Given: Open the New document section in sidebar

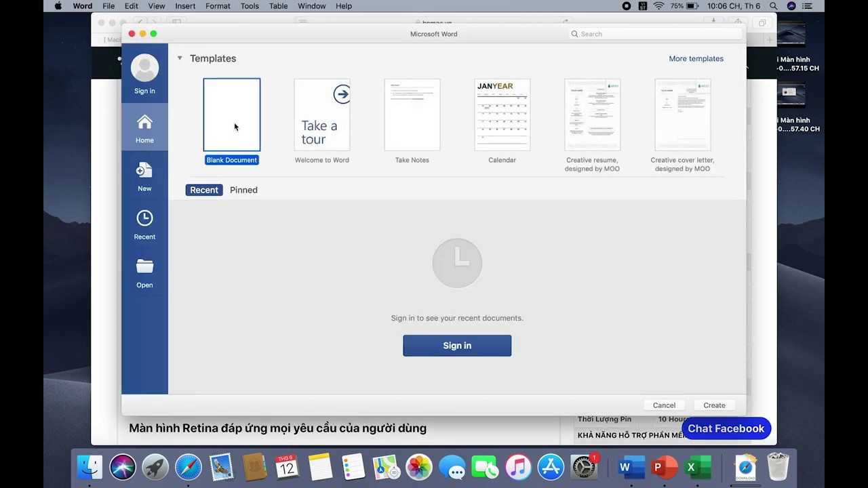Looking at the screenshot, I should [x=144, y=176].
